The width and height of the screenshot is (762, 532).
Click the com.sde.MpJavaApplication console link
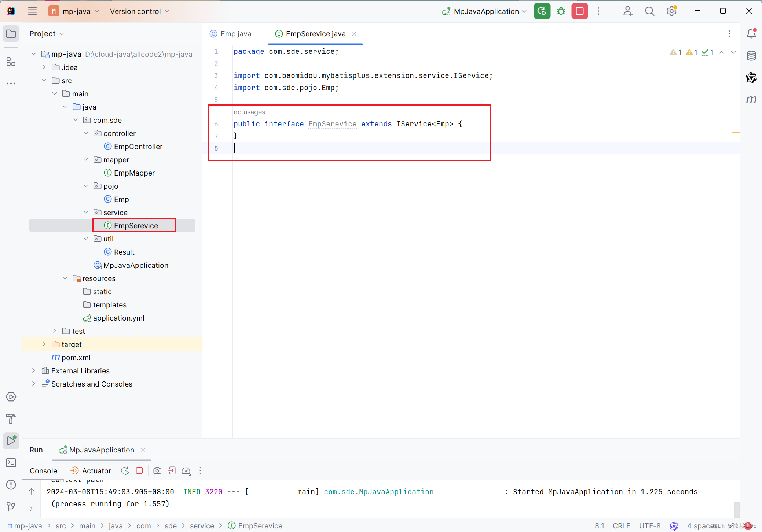pyautogui.click(x=378, y=492)
